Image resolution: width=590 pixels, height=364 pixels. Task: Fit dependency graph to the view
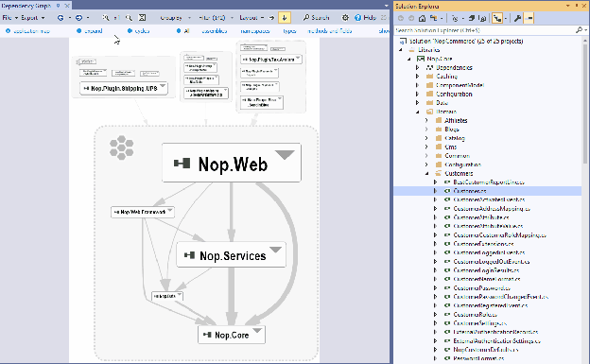point(142,18)
